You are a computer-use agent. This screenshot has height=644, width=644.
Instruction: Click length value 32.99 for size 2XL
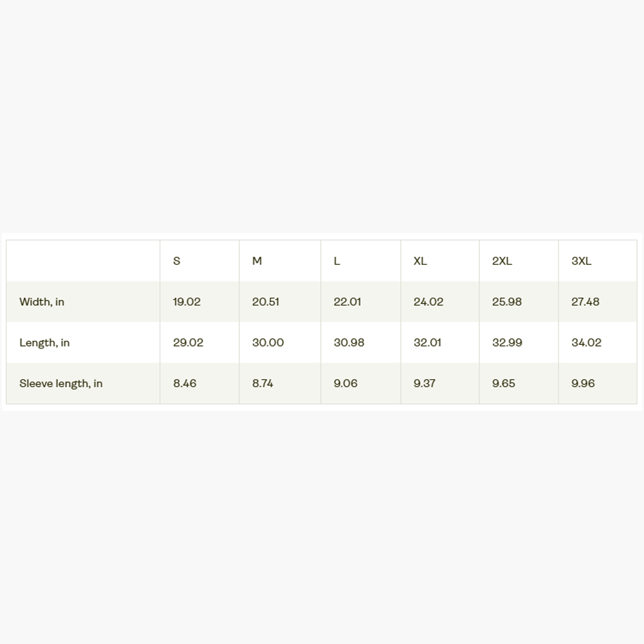click(507, 343)
